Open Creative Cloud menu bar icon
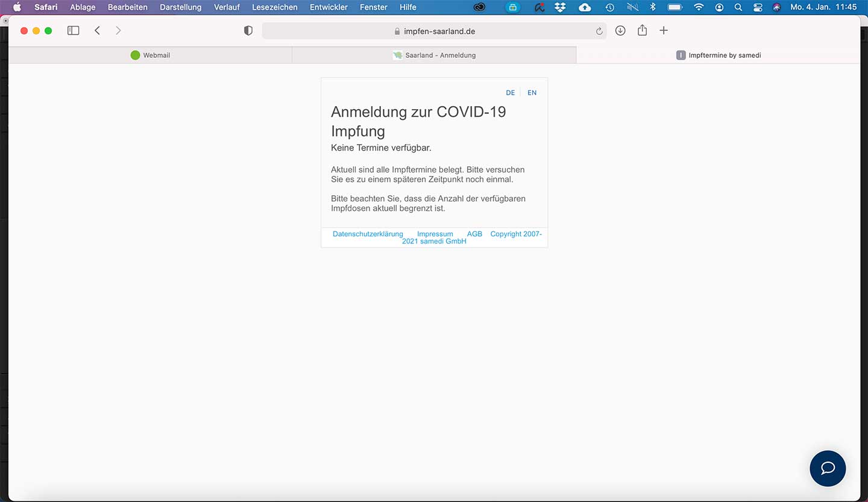This screenshot has width=868, height=502. pos(479,7)
